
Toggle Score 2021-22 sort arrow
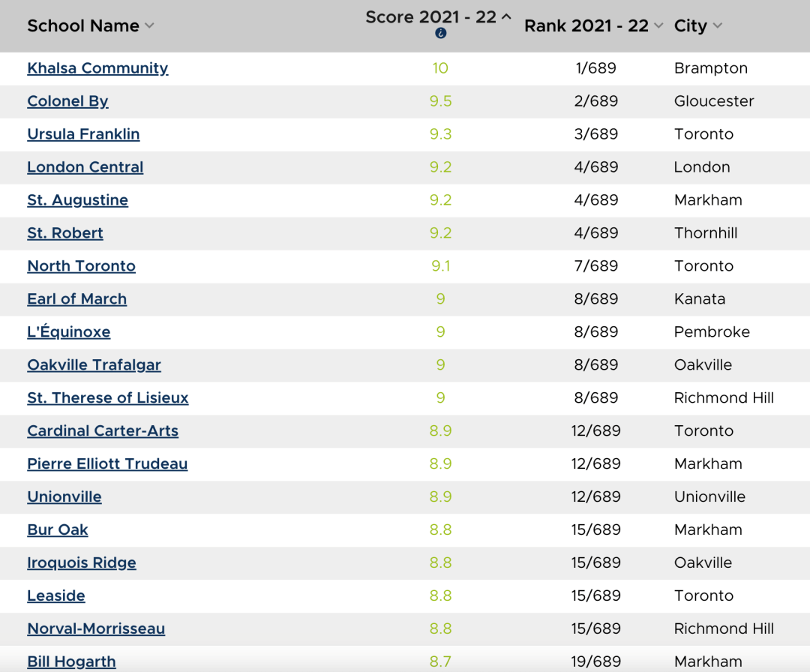506,16
